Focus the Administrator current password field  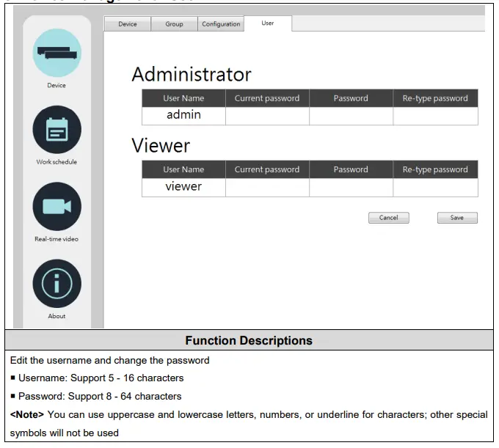point(267,116)
